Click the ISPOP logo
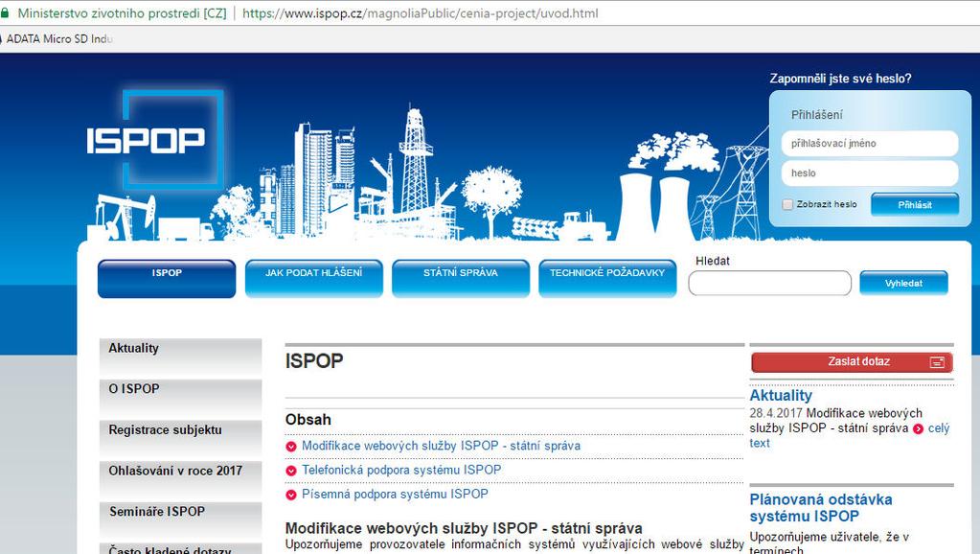The image size is (980, 554). coord(155,139)
